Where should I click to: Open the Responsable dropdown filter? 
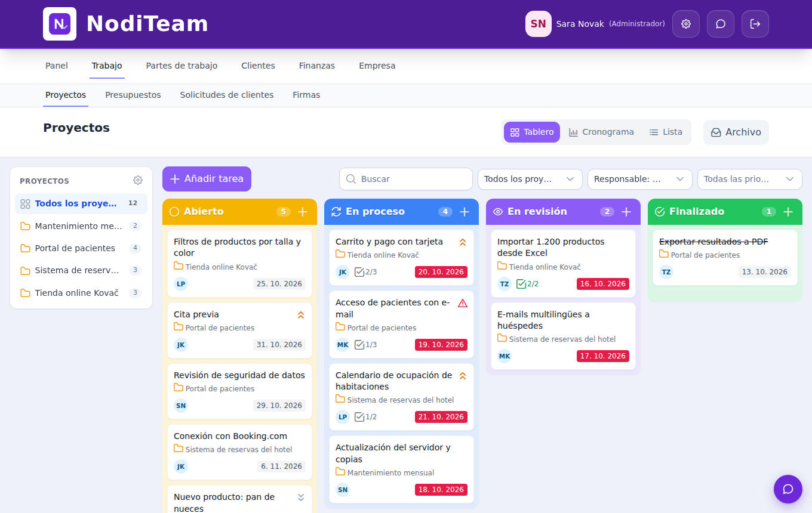[x=640, y=179]
